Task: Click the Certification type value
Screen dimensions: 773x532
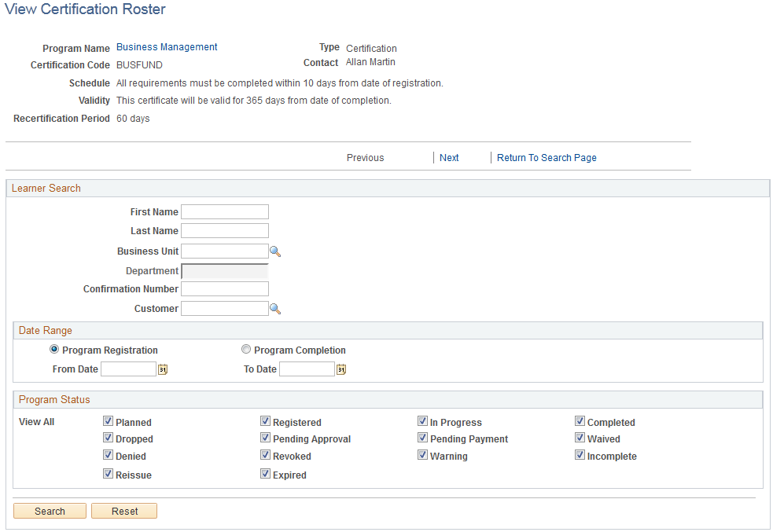Action: [371, 48]
